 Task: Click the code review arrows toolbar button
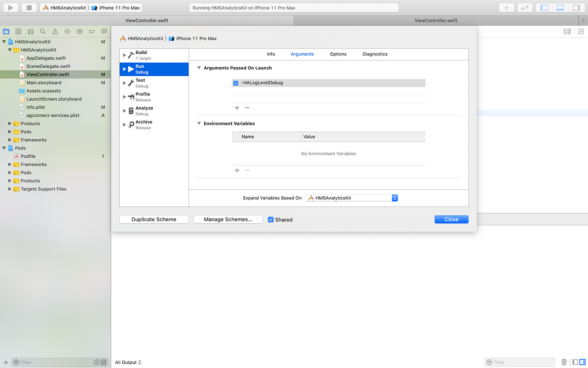point(525,8)
